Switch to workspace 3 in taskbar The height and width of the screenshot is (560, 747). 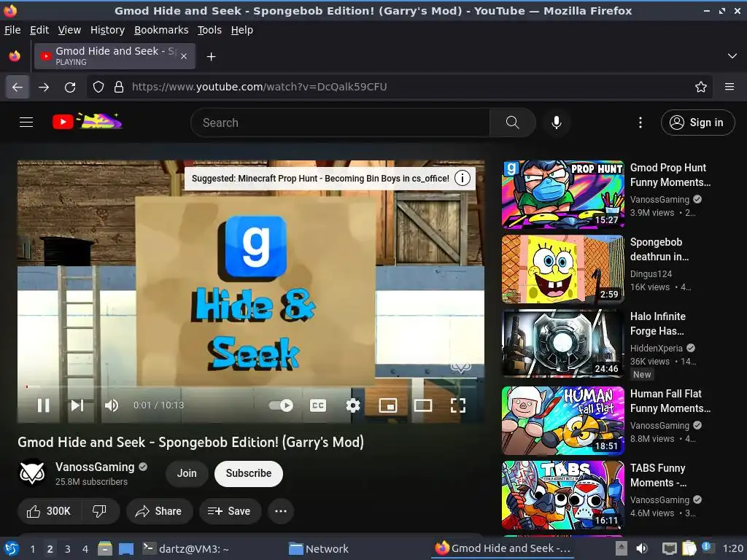pos(68,549)
